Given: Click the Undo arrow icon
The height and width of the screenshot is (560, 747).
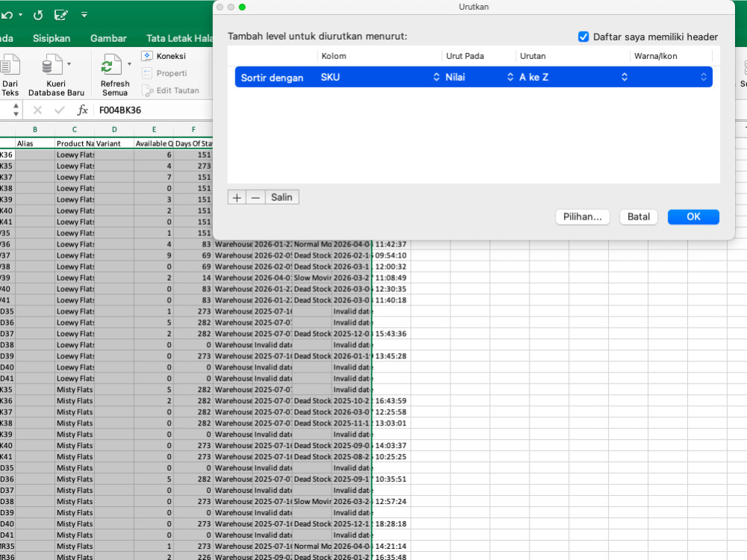Looking at the screenshot, I should 7,15.
